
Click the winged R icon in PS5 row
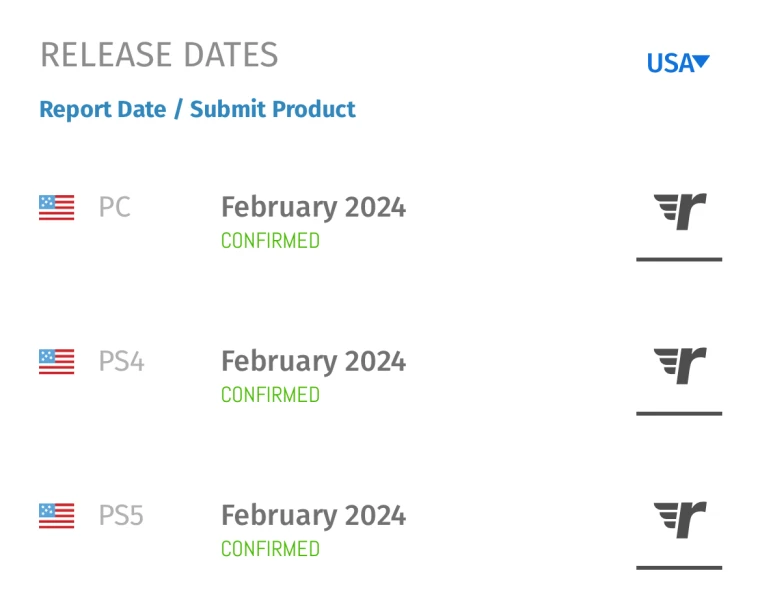coord(680,520)
